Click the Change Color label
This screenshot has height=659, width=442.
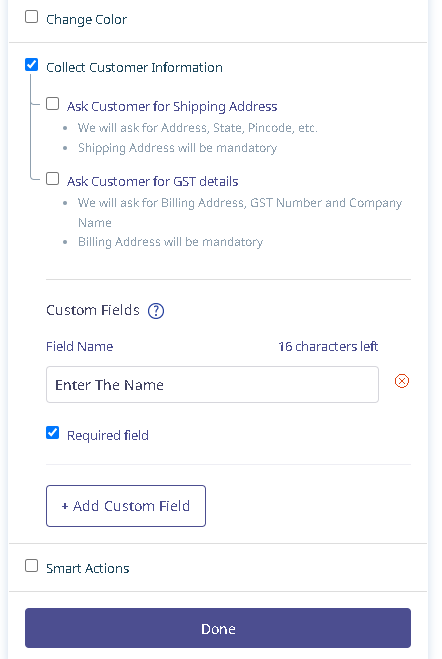pyautogui.click(x=87, y=20)
